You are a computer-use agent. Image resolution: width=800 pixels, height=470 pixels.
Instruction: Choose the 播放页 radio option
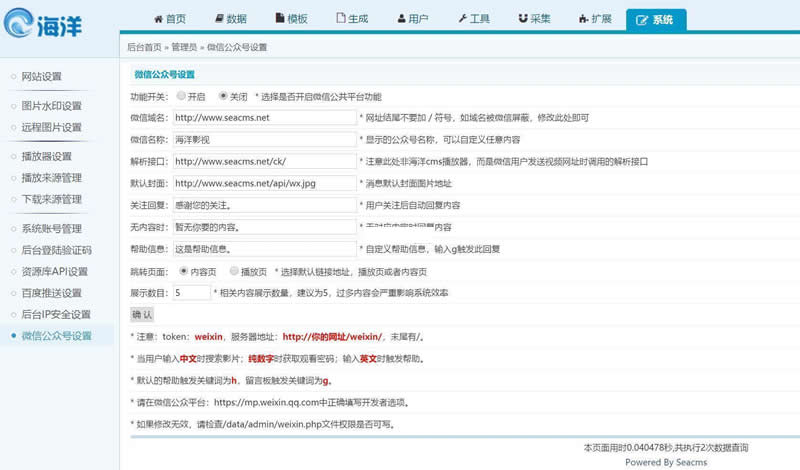[x=234, y=270]
